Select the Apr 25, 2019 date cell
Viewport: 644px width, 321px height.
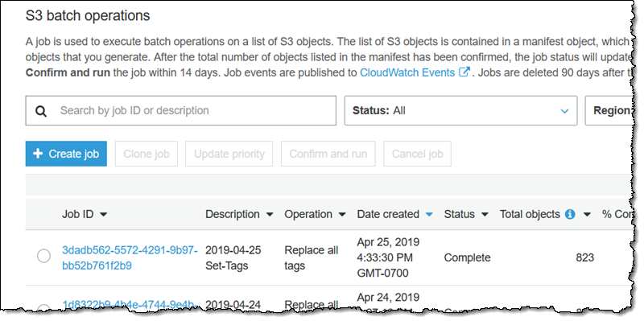pos(388,257)
